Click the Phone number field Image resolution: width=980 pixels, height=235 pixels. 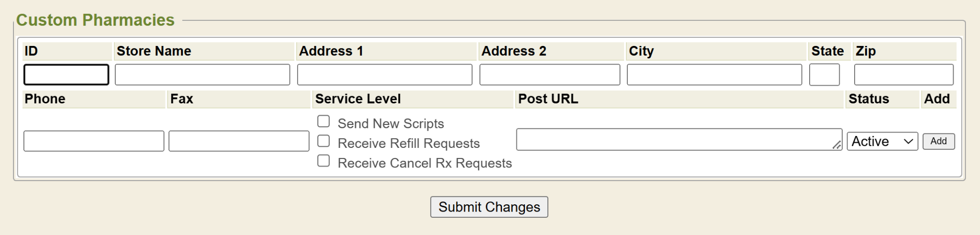94,141
